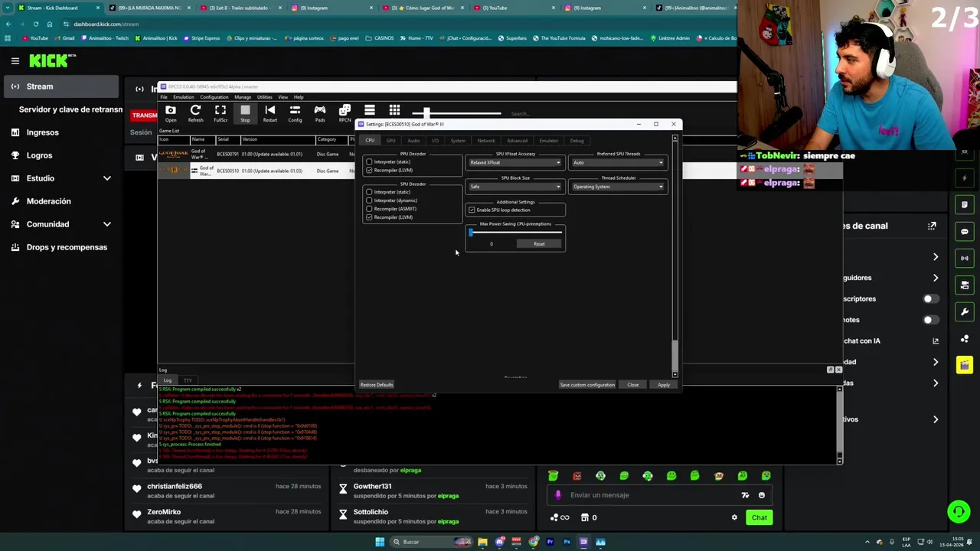Viewport: 980px width, 551px height.
Task: Open the Debug settings tab
Action: 577,141
